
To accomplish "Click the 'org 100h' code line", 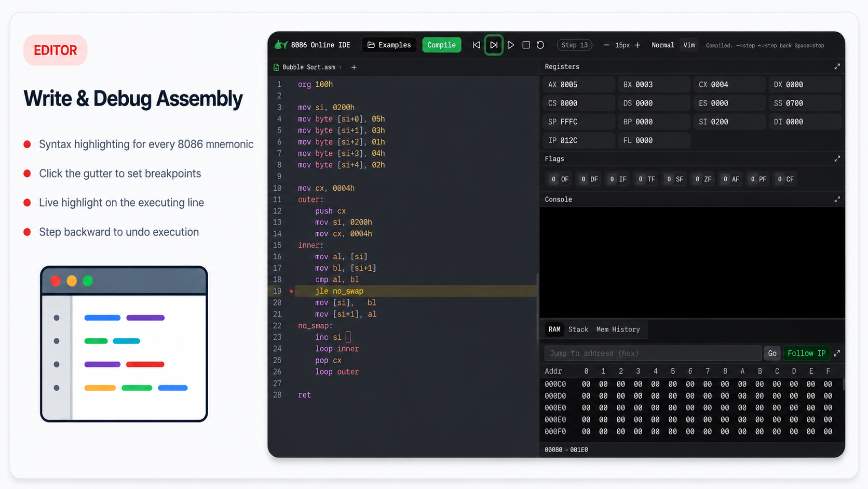I will tap(315, 84).
